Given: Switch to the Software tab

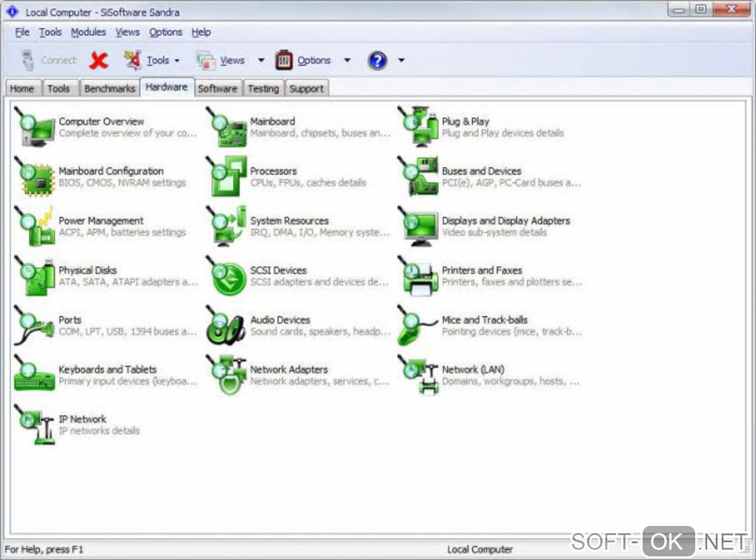Looking at the screenshot, I should point(217,89).
